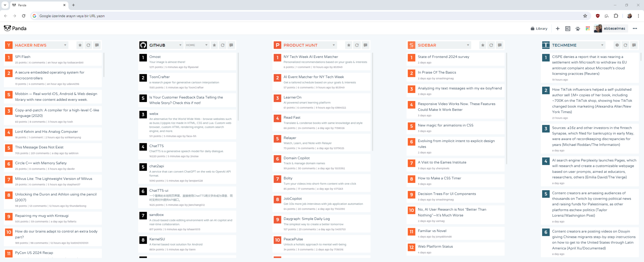Image resolution: width=644 pixels, height=262 pixels.
Task: Toggle star filter in GitHub column
Action: tap(214, 45)
